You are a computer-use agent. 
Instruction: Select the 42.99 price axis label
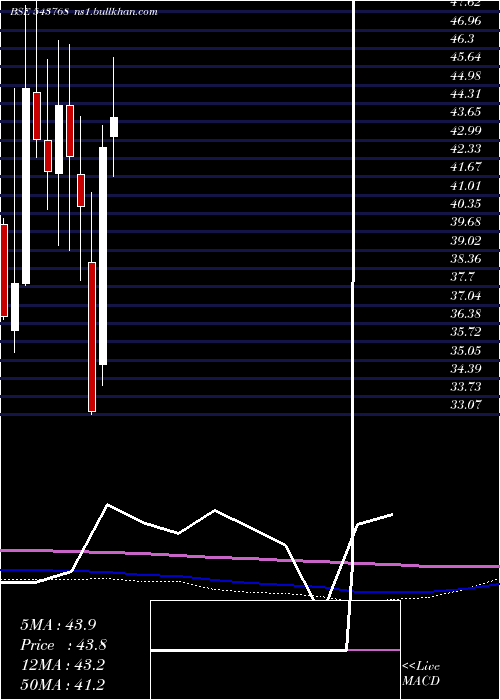click(x=466, y=130)
